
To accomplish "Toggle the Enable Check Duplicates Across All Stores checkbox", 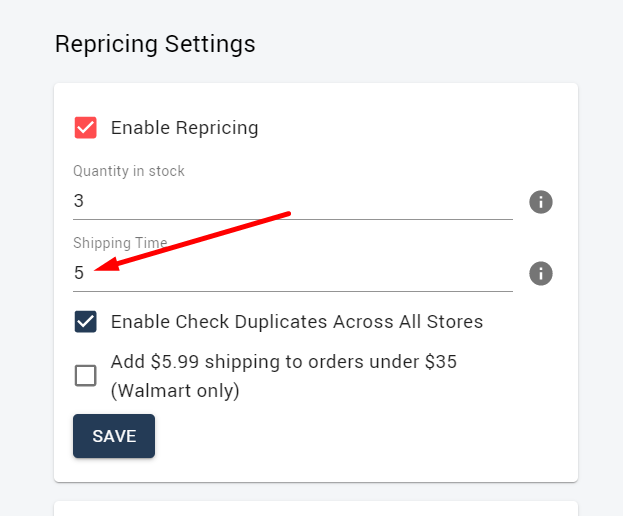I will 85,321.
